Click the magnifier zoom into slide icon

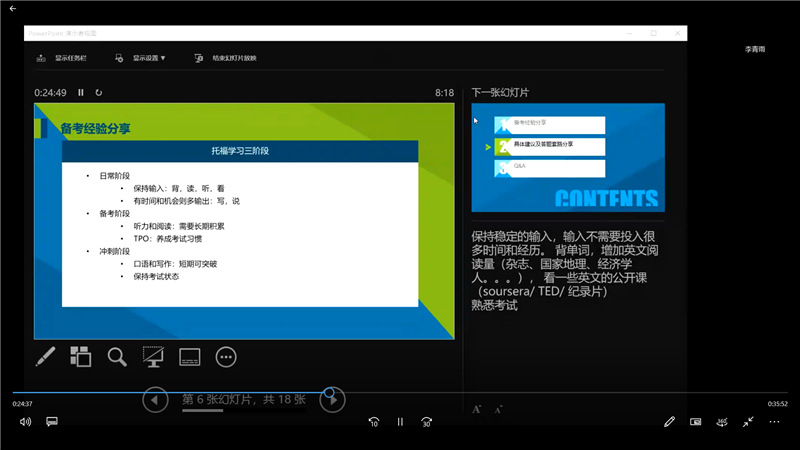tap(117, 356)
